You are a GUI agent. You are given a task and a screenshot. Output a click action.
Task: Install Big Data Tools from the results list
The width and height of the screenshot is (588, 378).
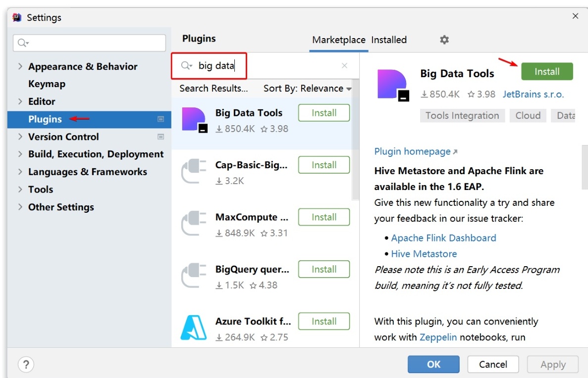[324, 113]
